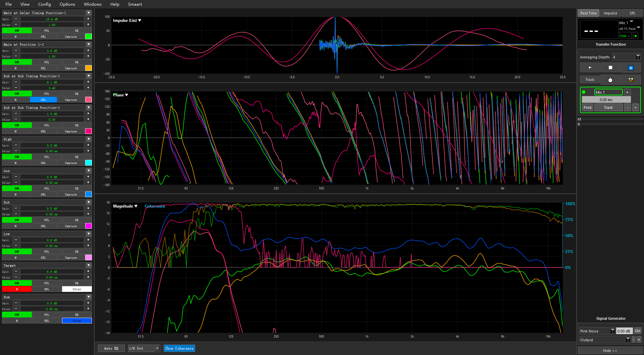Click the green dot beside Max readout
The height and width of the screenshot is (355, 644).
point(636,36)
